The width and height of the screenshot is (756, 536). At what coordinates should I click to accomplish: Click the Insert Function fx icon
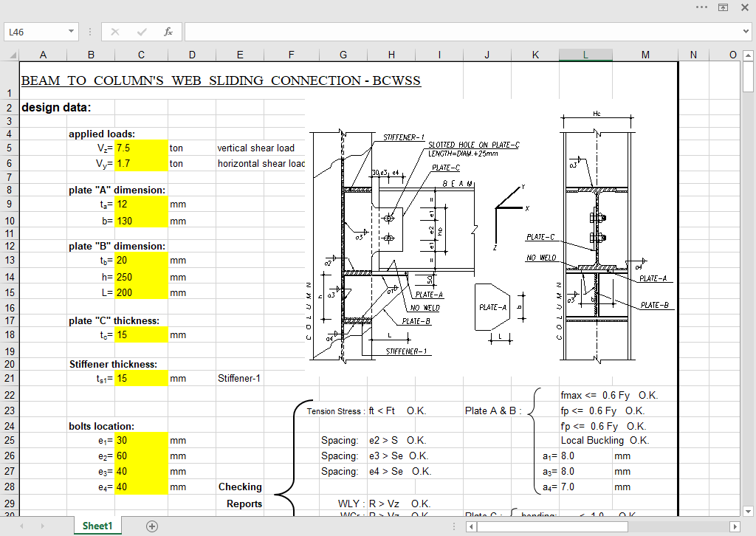pos(168,32)
